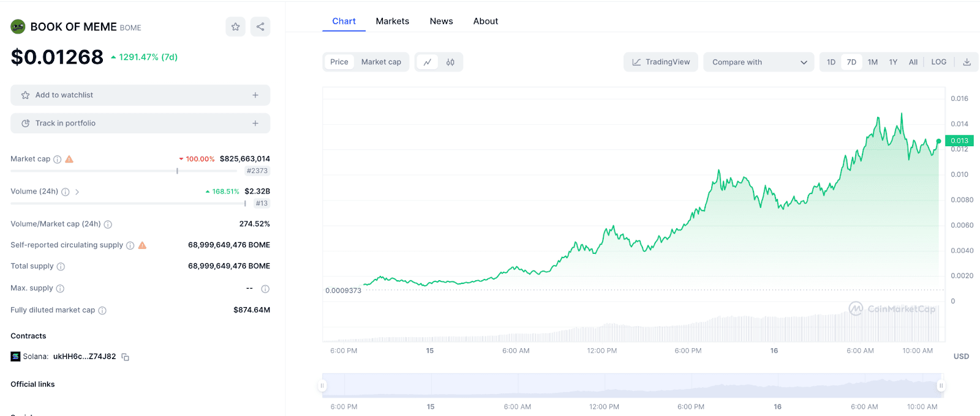This screenshot has width=980, height=416.
Task: Open the TradingView chart button
Action: [661, 62]
